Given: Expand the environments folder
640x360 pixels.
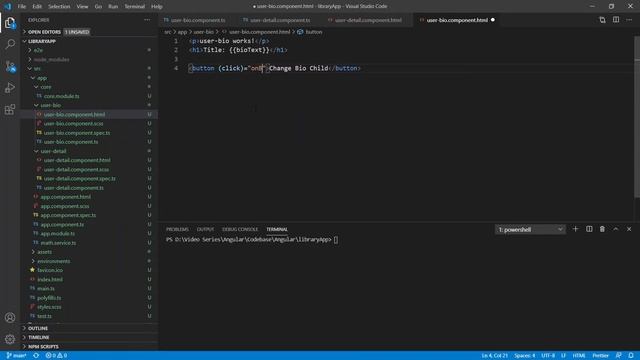Looking at the screenshot, I should pyautogui.click(x=53, y=261).
